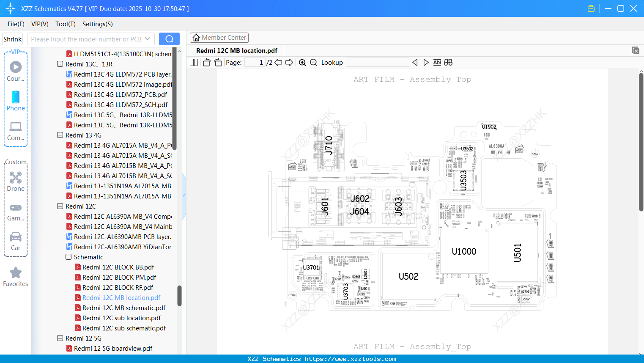Open Redmi 12C BLOCK RF.pdf
The width and height of the screenshot is (644, 363).
pos(118,288)
